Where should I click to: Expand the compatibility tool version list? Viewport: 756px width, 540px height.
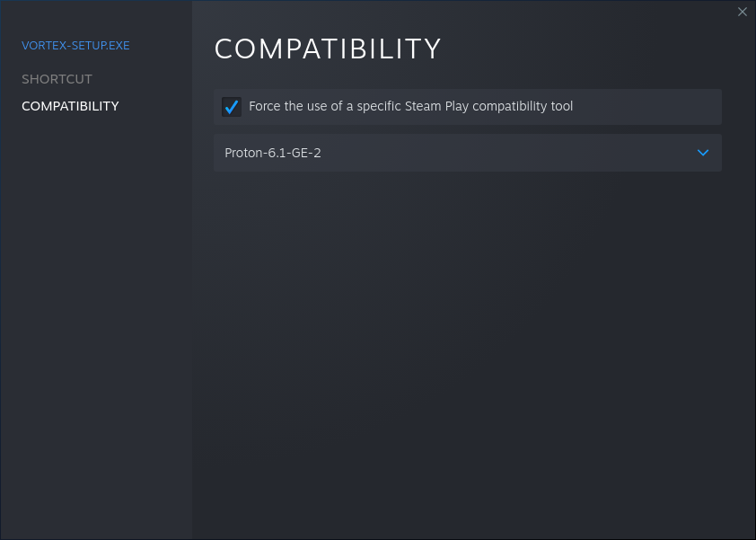click(x=702, y=153)
